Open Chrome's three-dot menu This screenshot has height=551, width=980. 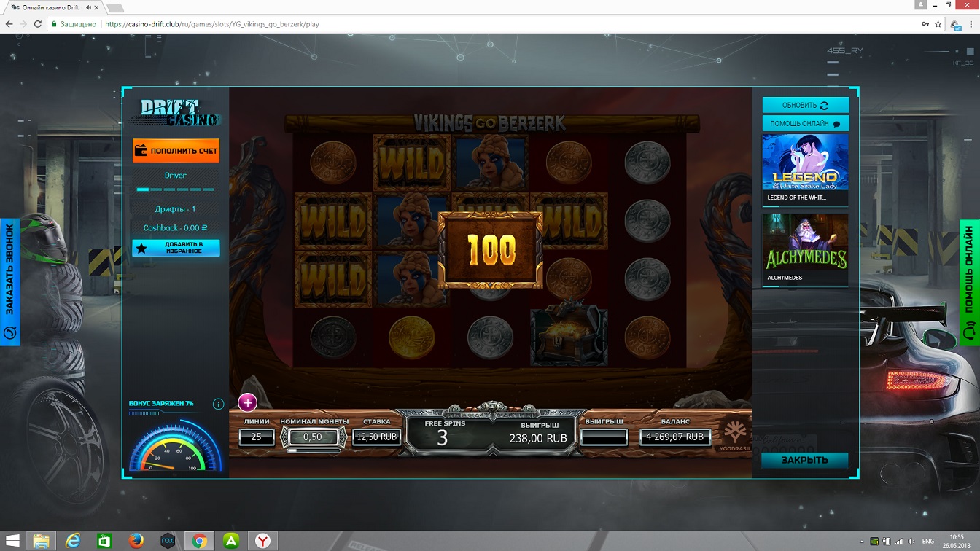point(971,24)
